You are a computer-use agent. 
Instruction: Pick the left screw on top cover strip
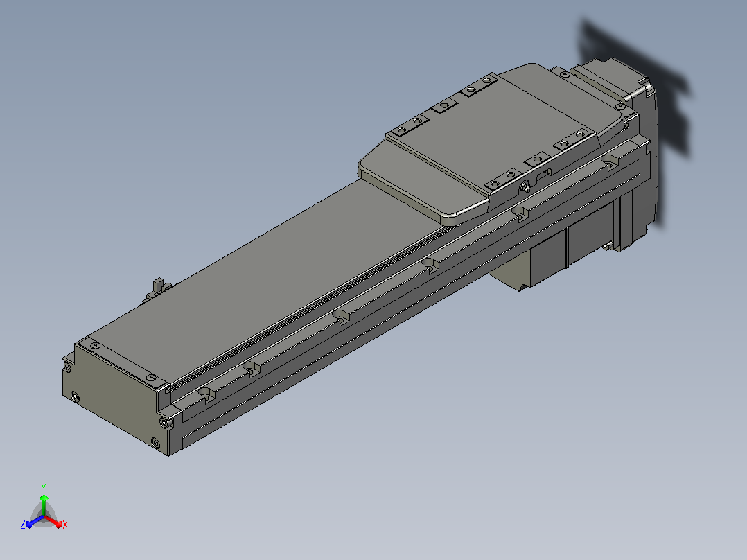pos(96,346)
